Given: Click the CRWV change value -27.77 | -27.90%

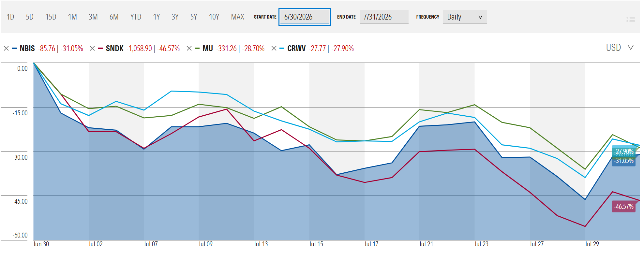Looking at the screenshot, I should click(x=331, y=49).
